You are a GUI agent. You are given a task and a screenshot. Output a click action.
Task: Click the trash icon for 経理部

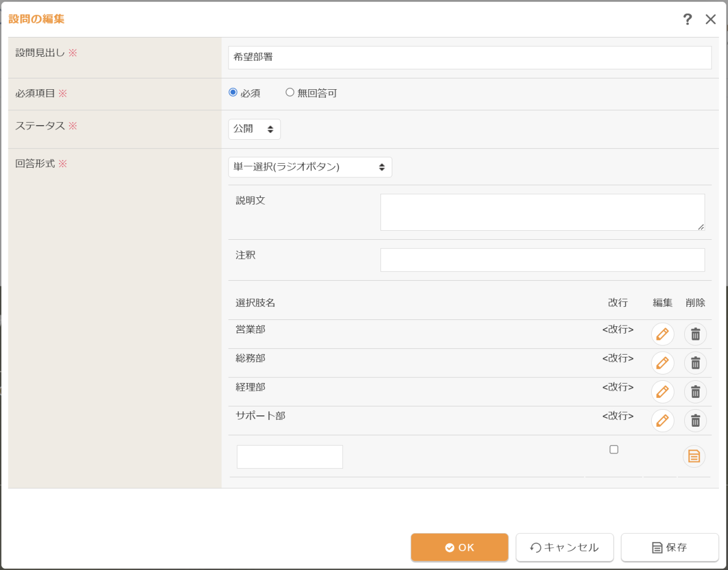pos(695,392)
